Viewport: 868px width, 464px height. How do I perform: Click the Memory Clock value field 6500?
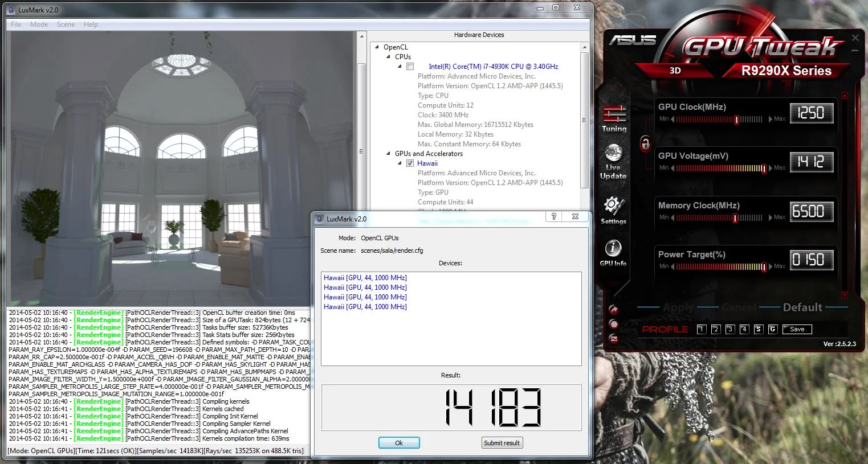tap(811, 212)
